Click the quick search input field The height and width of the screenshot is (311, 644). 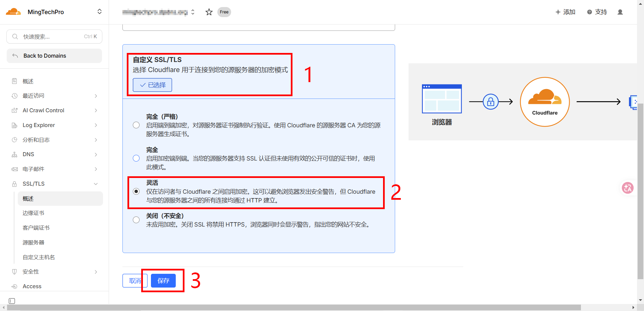tap(54, 37)
